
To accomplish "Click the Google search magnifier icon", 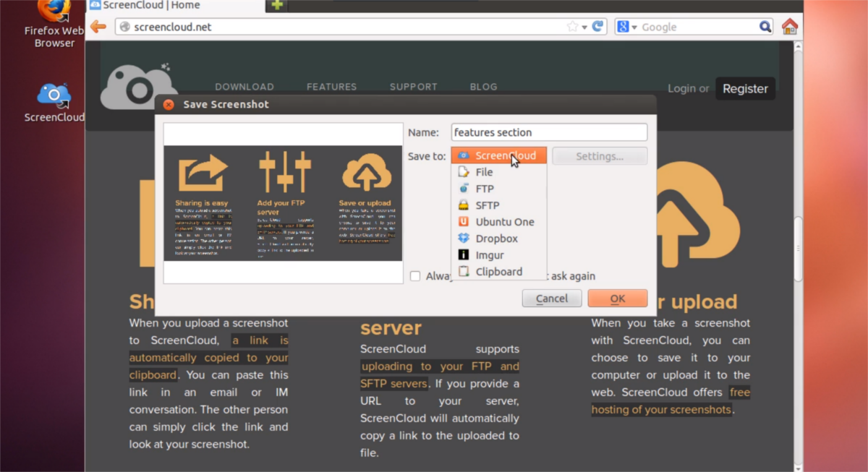I will 765,27.
